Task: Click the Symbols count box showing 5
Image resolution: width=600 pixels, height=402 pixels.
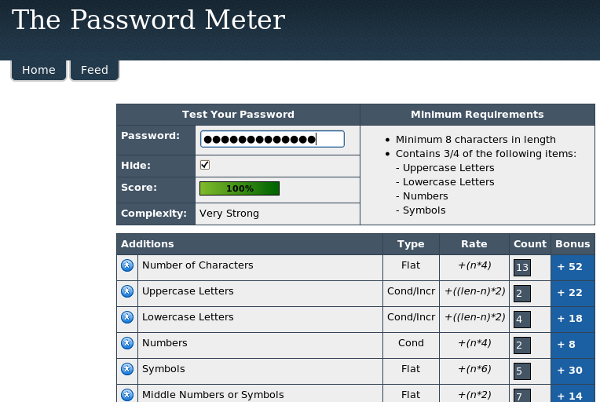Action: [522, 371]
